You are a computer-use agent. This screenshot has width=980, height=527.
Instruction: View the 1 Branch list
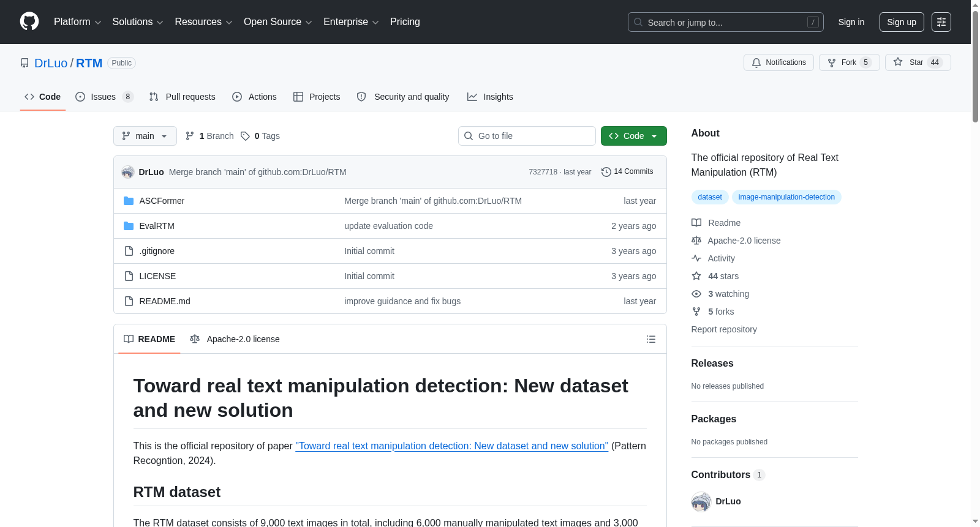[x=209, y=136]
